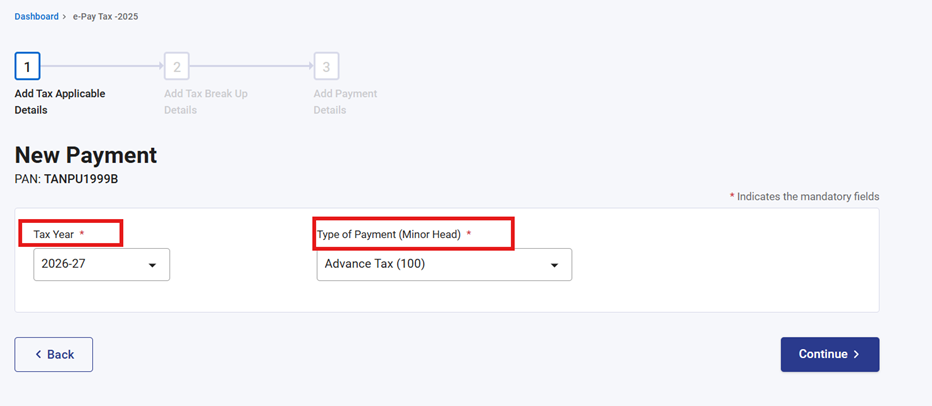932x406 pixels.
Task: Click the e-Pay Tax -2025 breadcrumb
Action: (105, 17)
